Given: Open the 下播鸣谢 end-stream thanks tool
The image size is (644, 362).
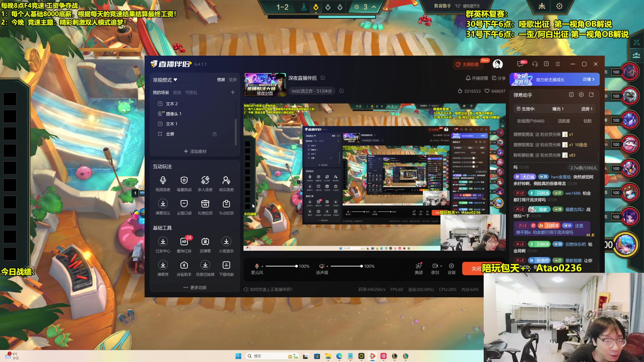Looking at the screenshot, I should (226, 268).
